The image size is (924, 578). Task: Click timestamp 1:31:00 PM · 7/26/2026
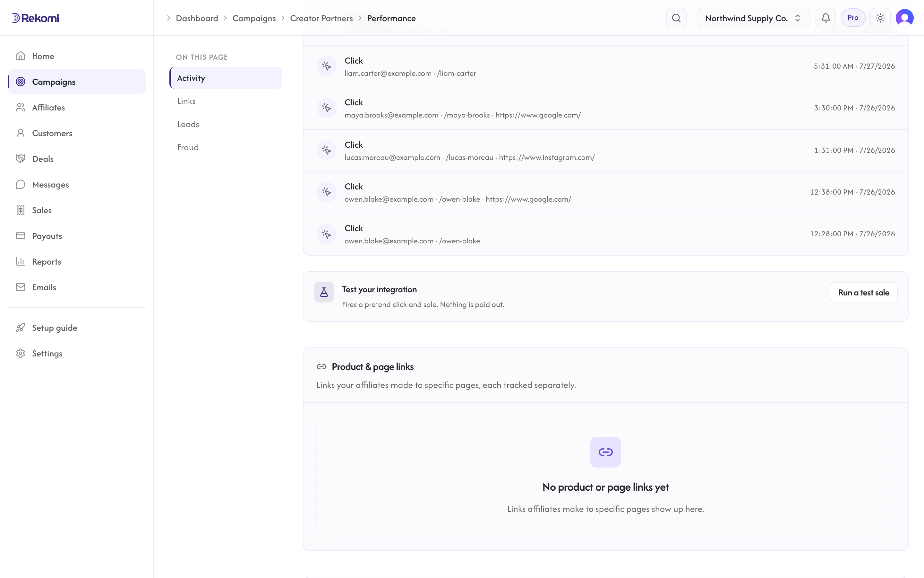tap(854, 150)
